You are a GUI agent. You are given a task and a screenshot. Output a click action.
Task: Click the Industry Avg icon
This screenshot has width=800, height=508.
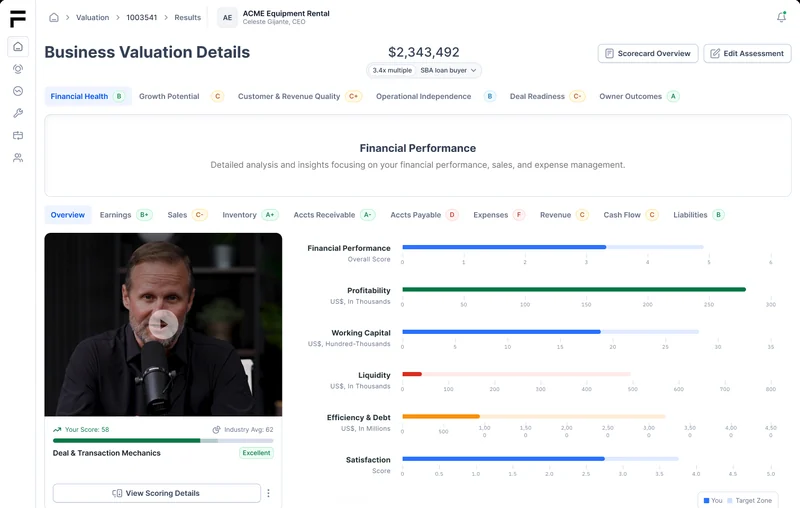pos(216,429)
